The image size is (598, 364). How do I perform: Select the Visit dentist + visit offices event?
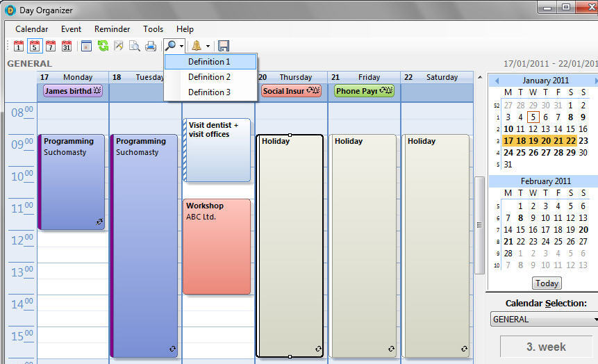pos(217,150)
